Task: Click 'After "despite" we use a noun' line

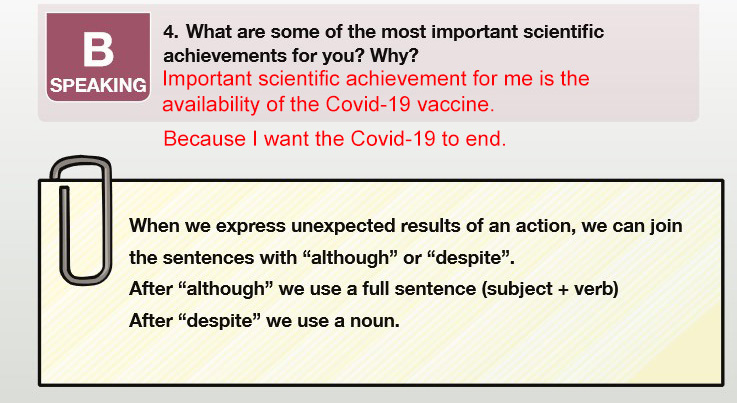Action: 264,321
